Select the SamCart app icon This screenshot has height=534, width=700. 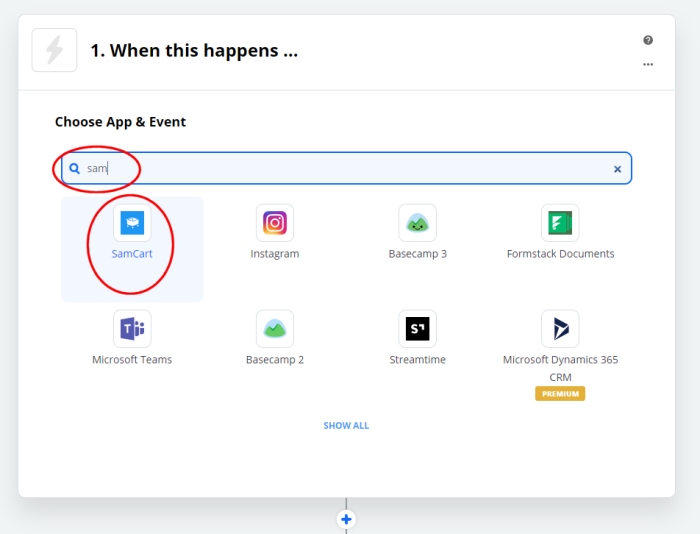[132, 222]
